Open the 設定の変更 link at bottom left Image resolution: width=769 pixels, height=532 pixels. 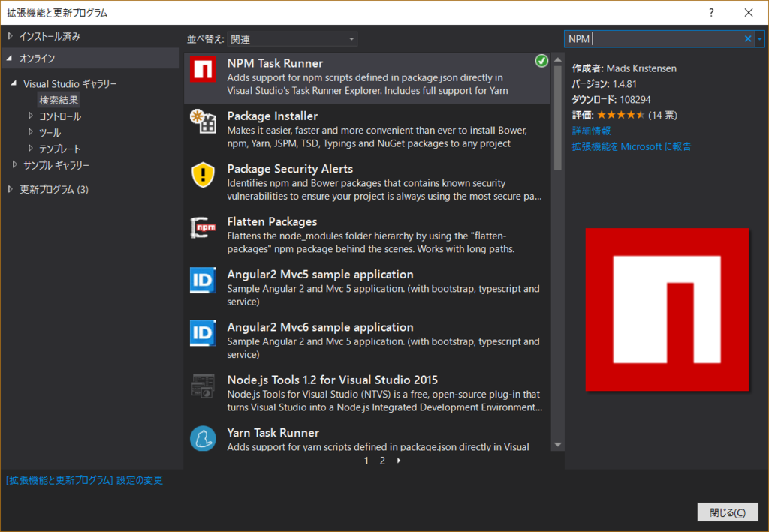(84, 480)
